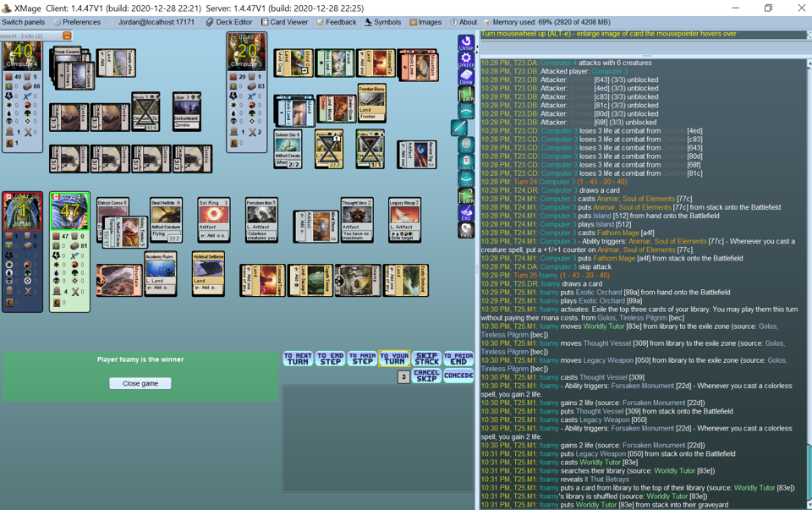Click the Draw phase icon

point(465,77)
